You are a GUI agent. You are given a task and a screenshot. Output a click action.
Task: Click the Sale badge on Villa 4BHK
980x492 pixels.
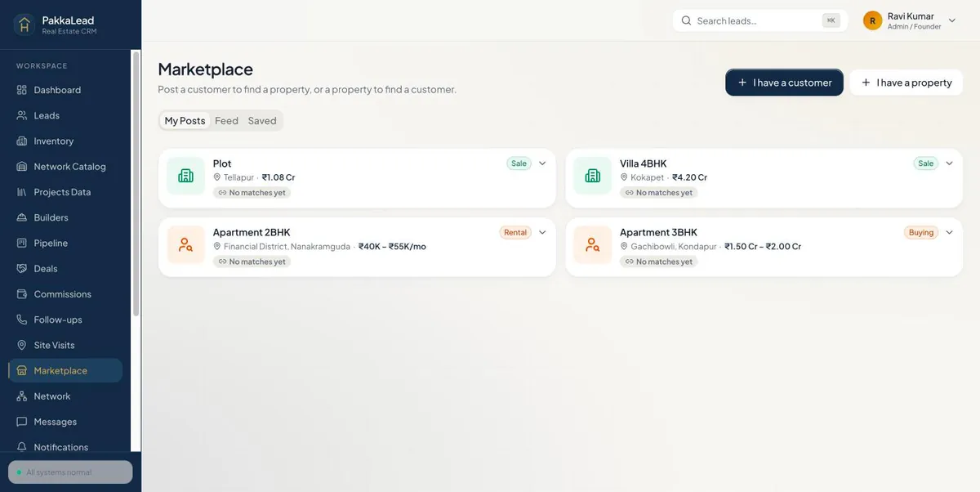click(x=925, y=163)
